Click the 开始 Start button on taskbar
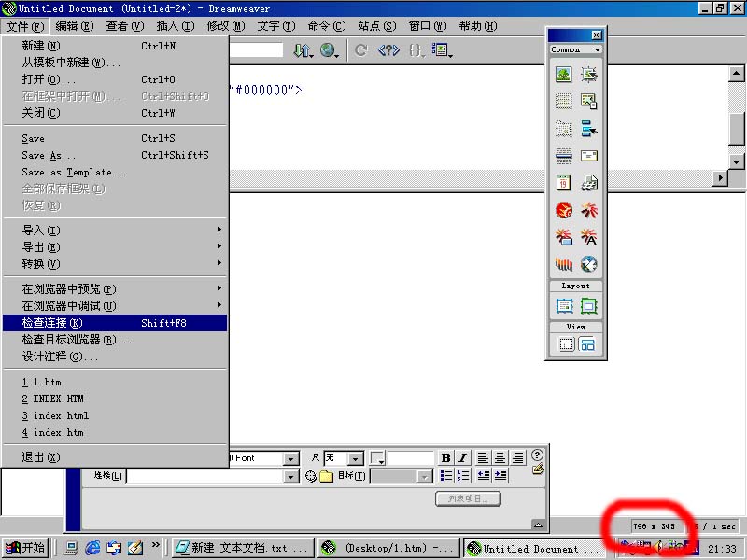747x560 pixels. point(25,548)
